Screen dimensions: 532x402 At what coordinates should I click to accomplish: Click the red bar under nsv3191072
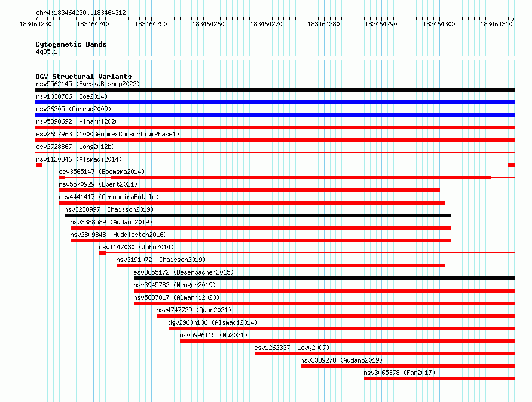[x=281, y=266]
